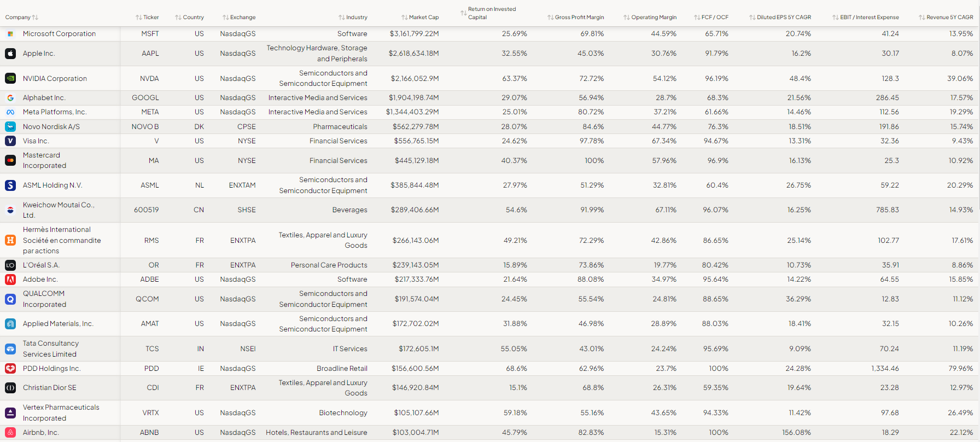Open NVIDIA Corporation company link
Image resolution: width=980 pixels, height=442 pixels.
pos(55,79)
